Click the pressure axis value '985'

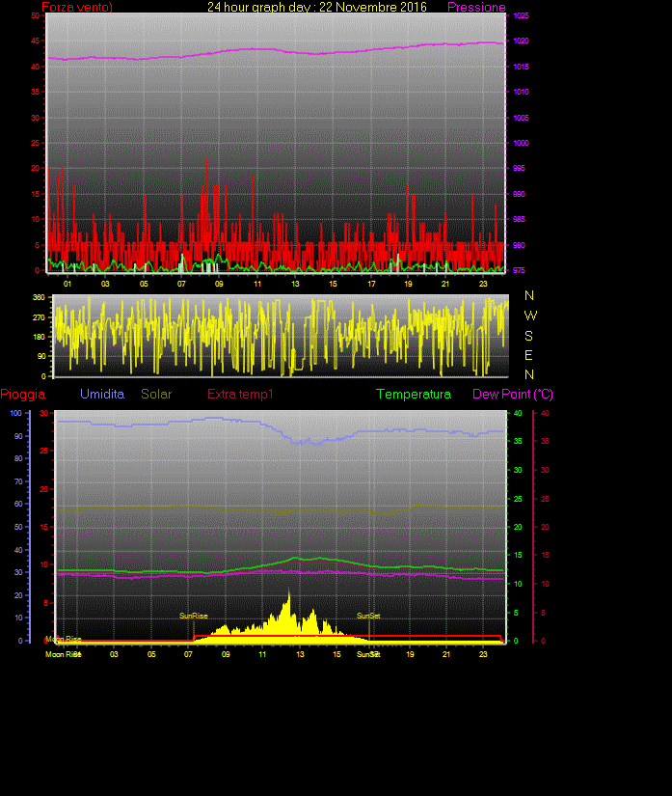pyautogui.click(x=519, y=219)
